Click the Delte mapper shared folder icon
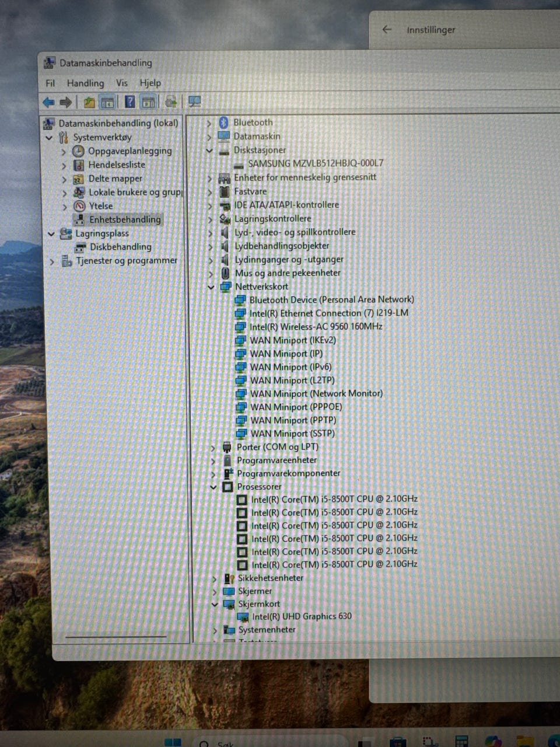The image size is (560, 747). coord(78,179)
